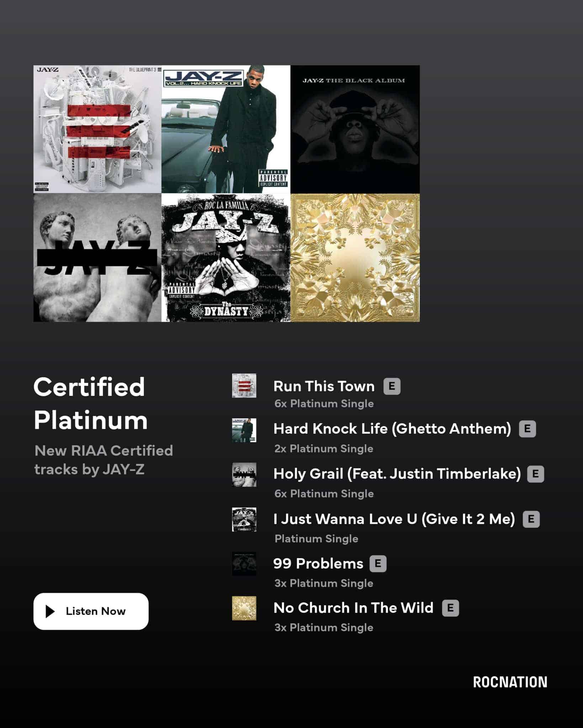Viewport: 583px width, 728px height.
Task: Open the Blueprint 3 album cover
Action: coord(97,129)
